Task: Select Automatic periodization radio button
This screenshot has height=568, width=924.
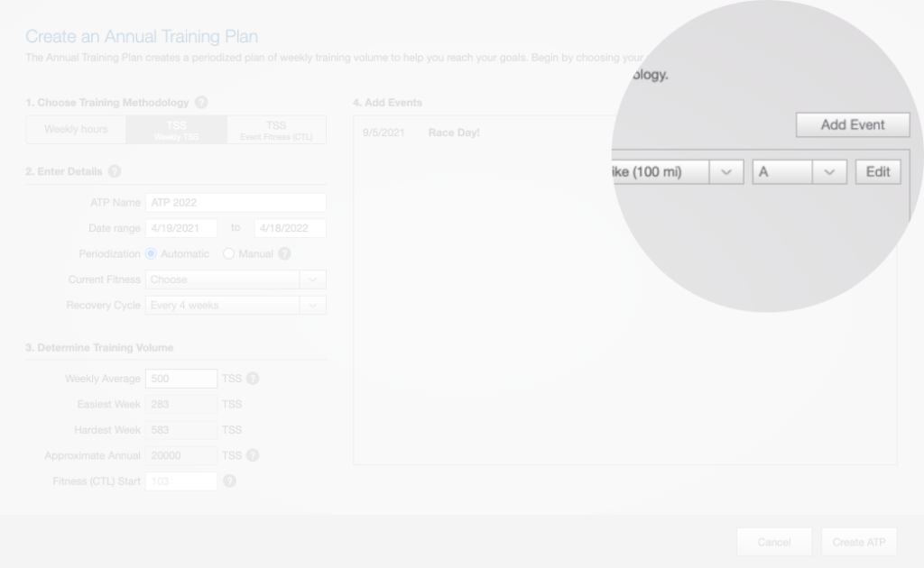Action: pyautogui.click(x=152, y=254)
